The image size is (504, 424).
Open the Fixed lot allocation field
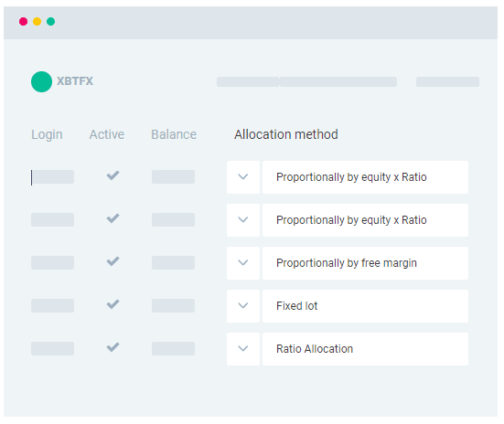(x=365, y=306)
